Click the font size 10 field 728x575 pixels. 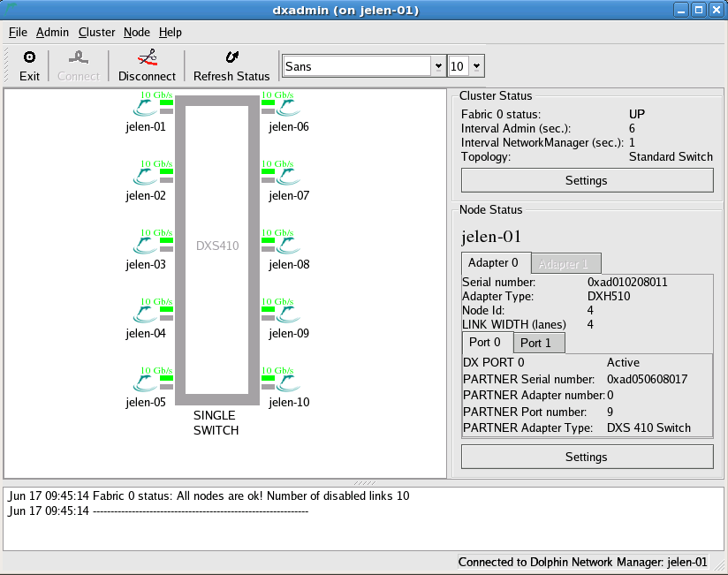(459, 66)
